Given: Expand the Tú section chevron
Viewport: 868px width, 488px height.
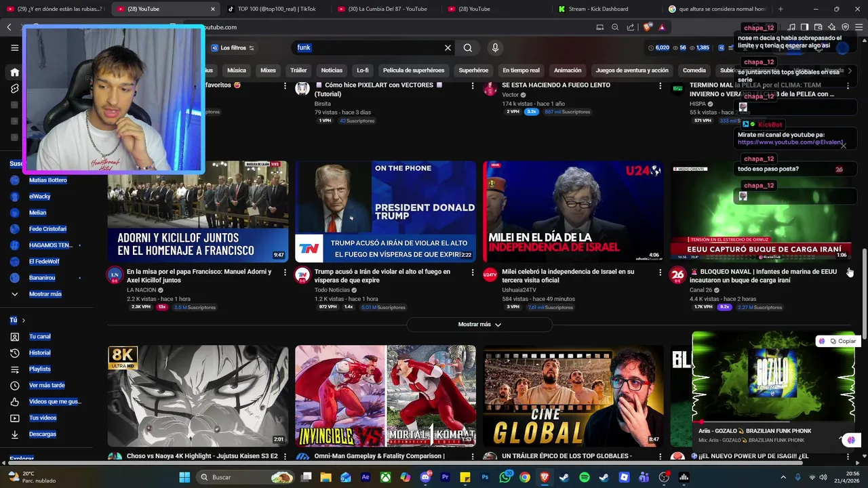Looking at the screenshot, I should point(23,320).
